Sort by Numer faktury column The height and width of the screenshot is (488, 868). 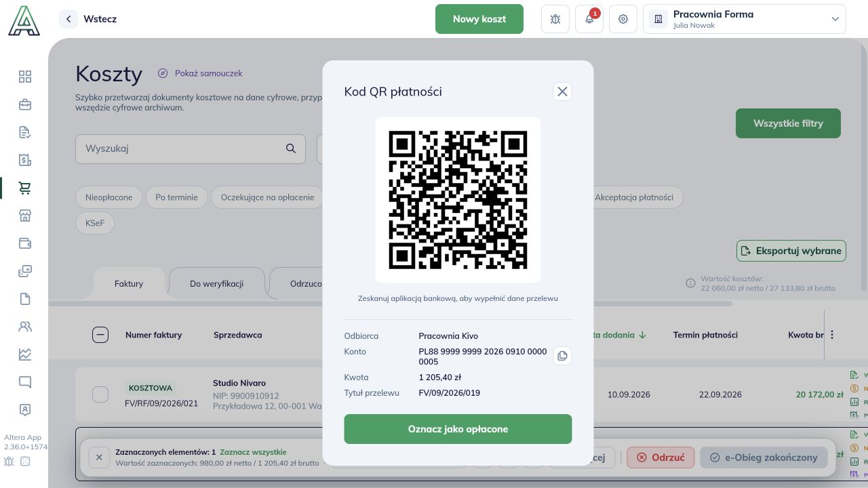coord(153,335)
